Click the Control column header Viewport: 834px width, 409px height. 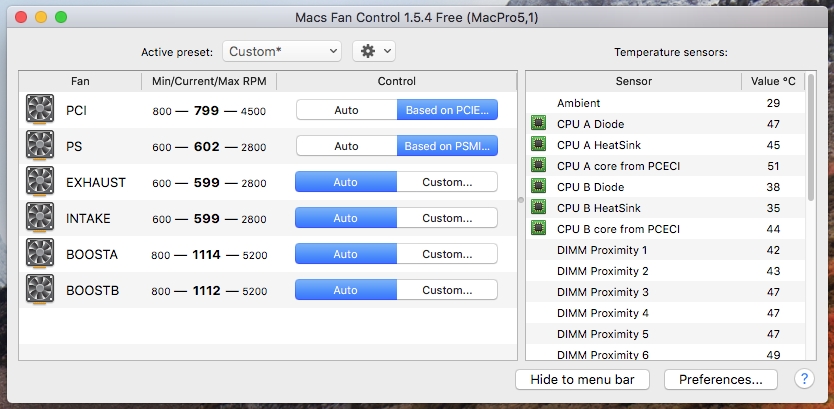397,81
